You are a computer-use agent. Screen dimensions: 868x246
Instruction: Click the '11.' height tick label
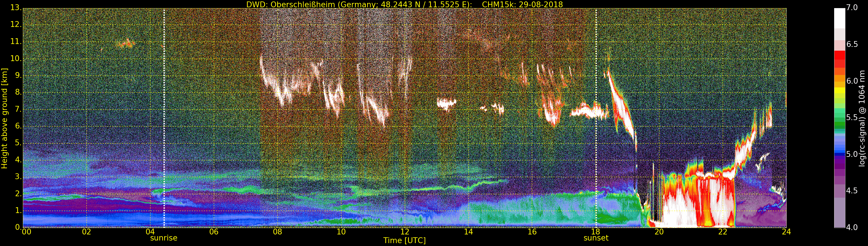click(x=16, y=41)
